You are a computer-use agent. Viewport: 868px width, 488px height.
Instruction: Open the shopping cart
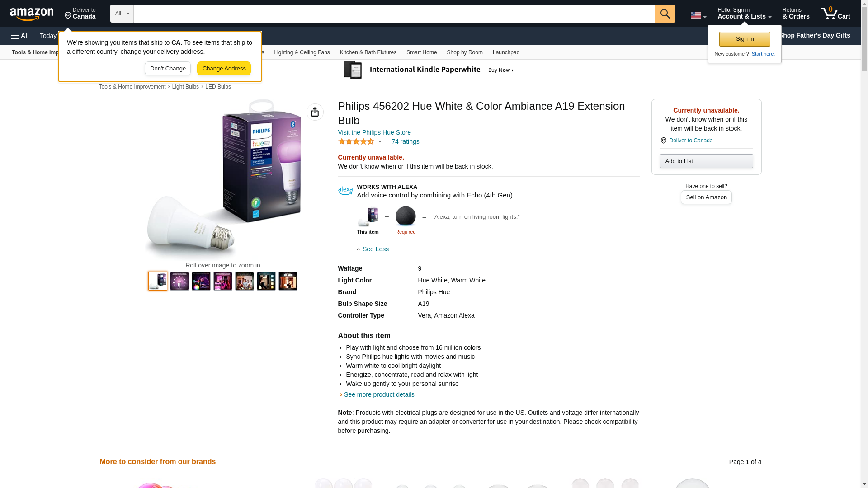(x=835, y=14)
